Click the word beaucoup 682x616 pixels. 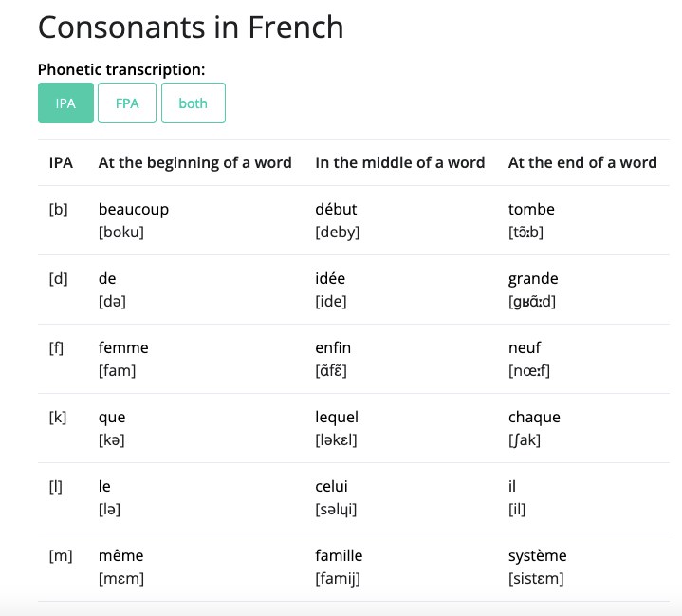(134, 210)
